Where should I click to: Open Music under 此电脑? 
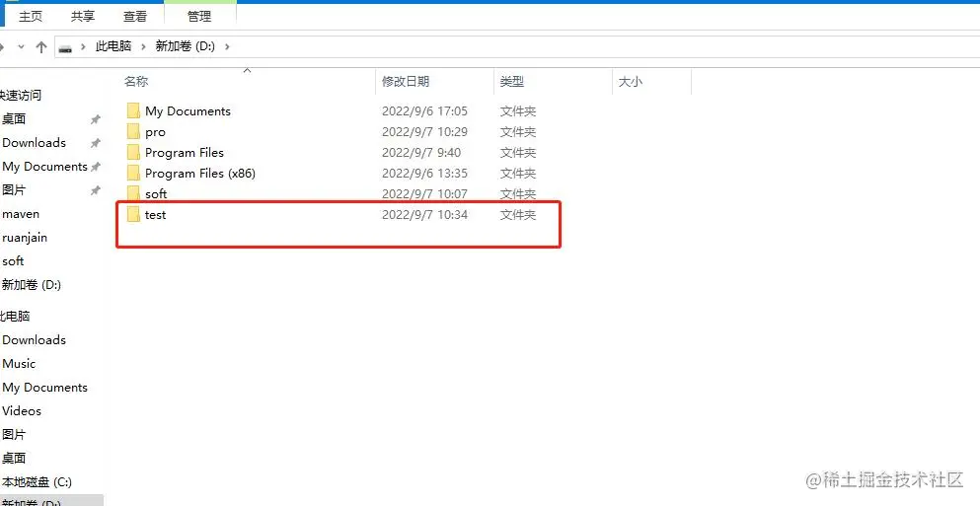coord(19,364)
